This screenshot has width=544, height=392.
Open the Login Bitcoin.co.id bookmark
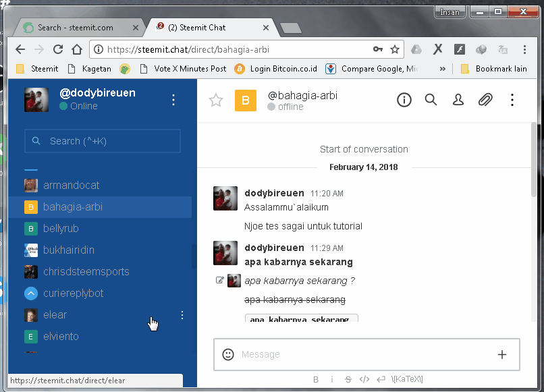[276, 69]
